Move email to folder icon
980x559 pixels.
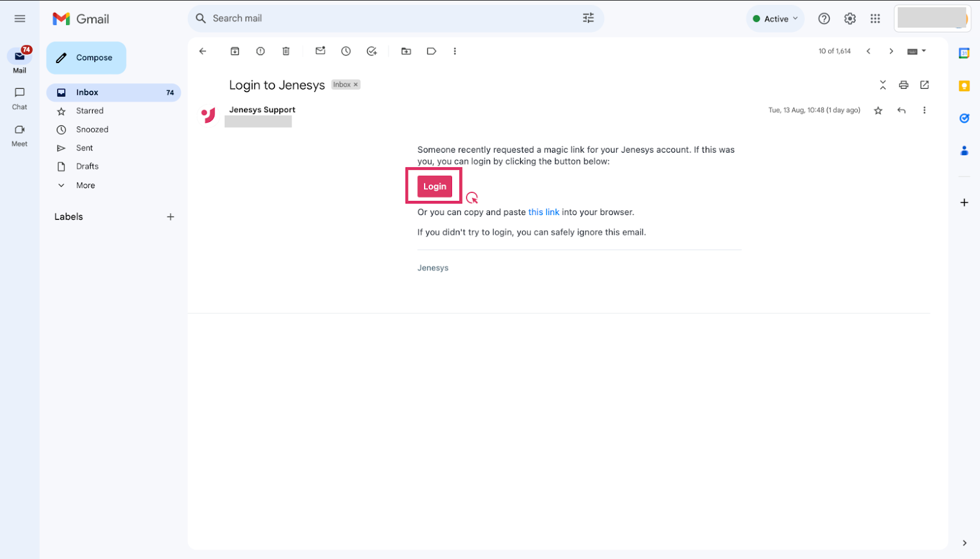click(x=406, y=51)
